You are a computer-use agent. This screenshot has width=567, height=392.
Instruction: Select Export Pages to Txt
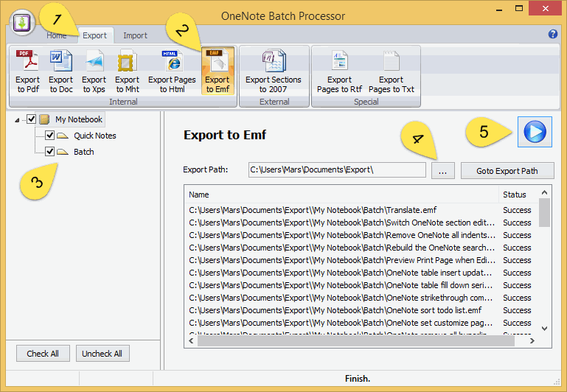click(x=392, y=72)
